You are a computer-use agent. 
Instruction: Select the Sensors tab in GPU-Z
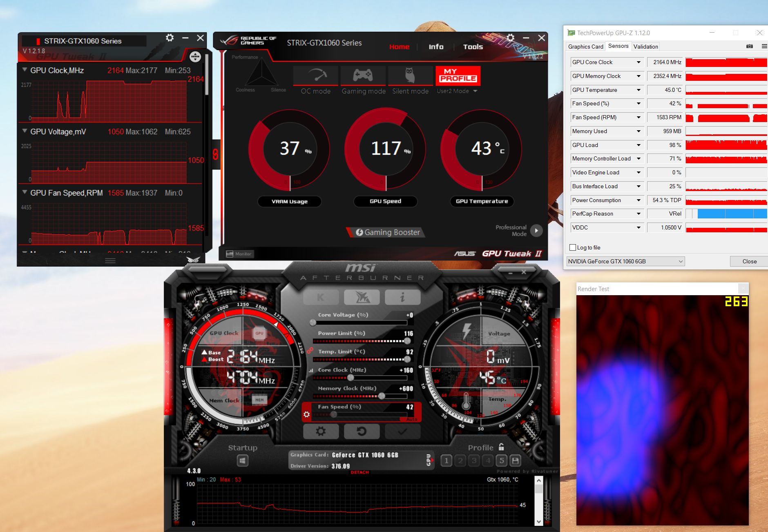point(618,46)
